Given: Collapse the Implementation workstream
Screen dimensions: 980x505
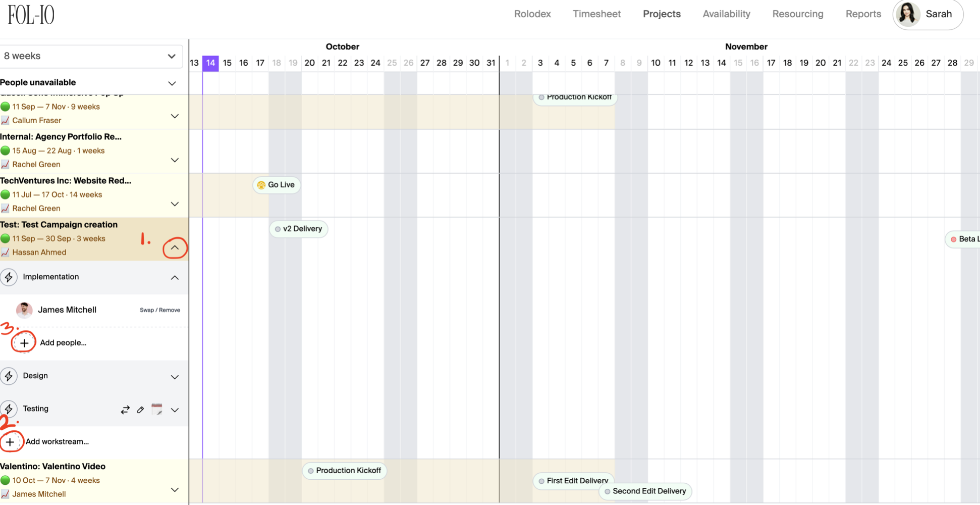Looking at the screenshot, I should [175, 277].
